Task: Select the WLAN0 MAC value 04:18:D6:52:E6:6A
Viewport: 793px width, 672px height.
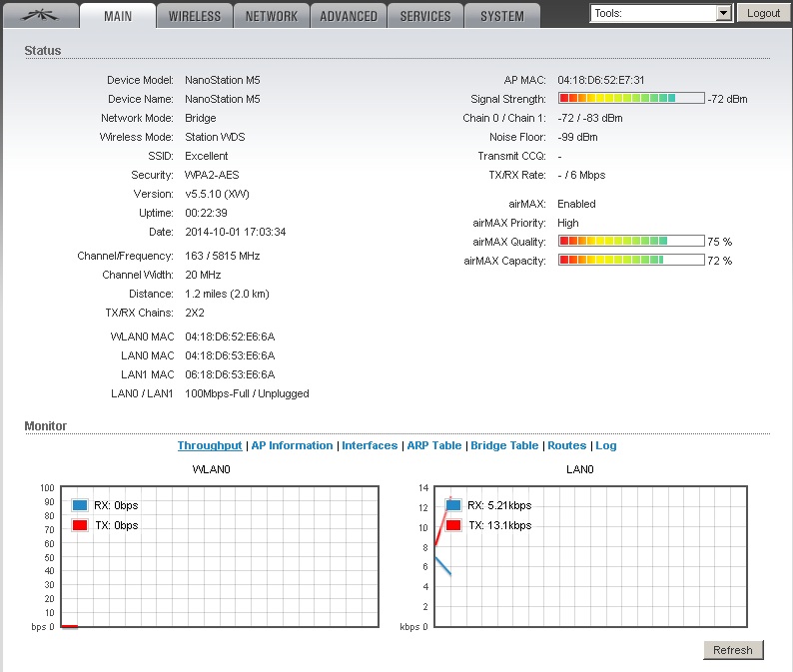Action: 230,336
